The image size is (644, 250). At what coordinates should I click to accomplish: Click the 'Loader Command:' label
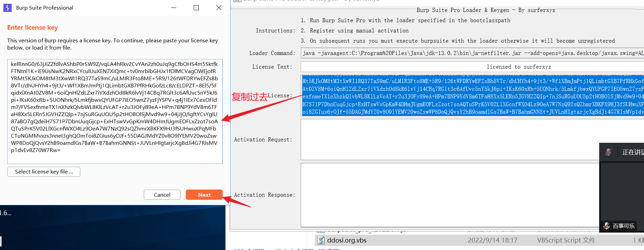pyautogui.click(x=272, y=53)
